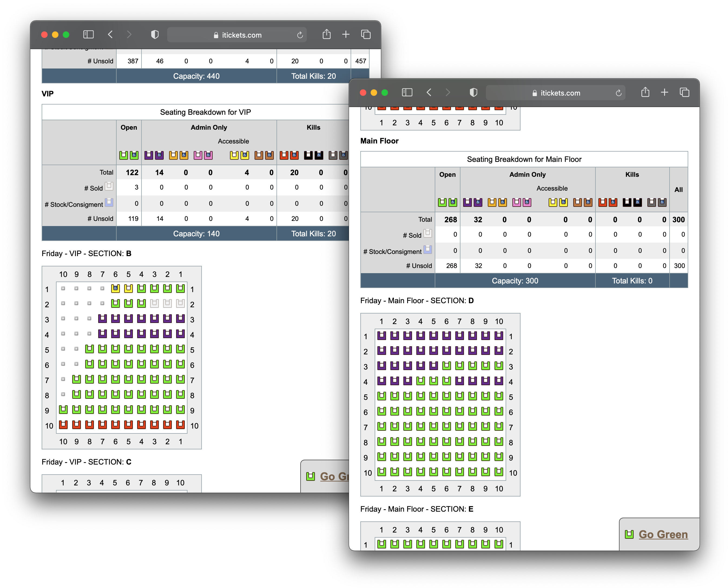728x588 pixels.
Task: Click # Stock/Consigment icon in Main Floor table
Action: 427,250
